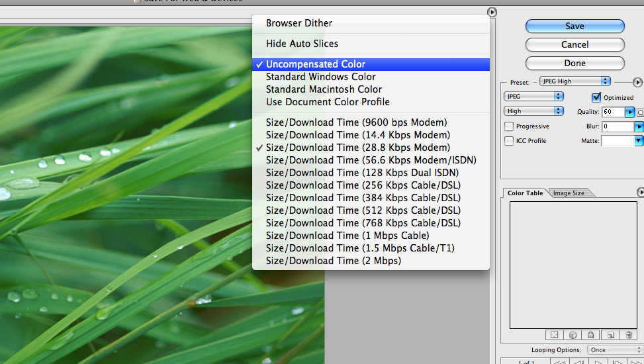Select Size/Download Time 28.8 Kbps Modem

pos(371,148)
